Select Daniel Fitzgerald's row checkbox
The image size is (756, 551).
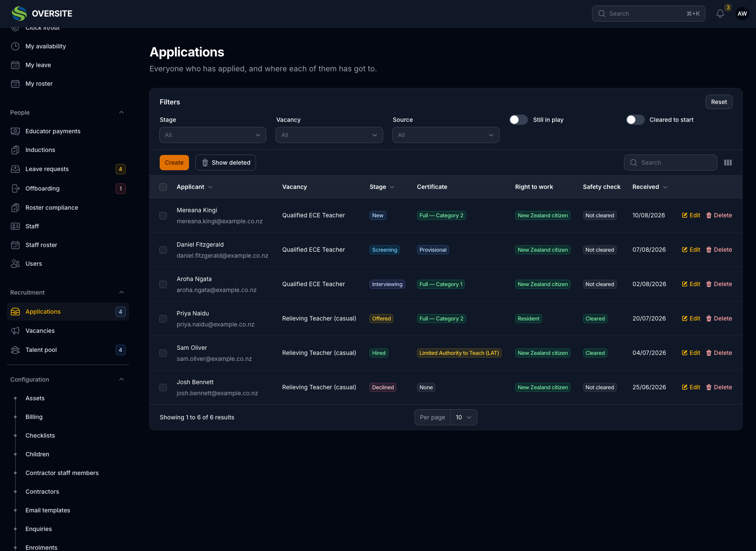tap(163, 250)
